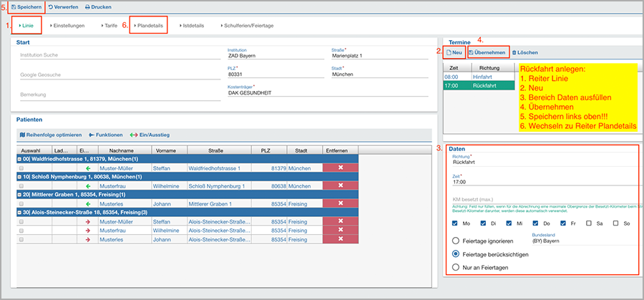Click green arrow for Wilhelmine Nymphenburg row

point(87,186)
